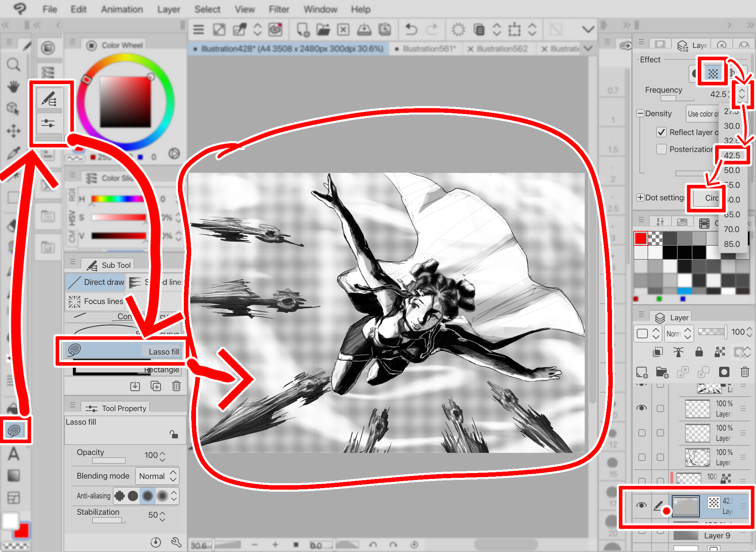The image size is (756, 552).
Task: Collapse the Density section
Action: tap(640, 113)
